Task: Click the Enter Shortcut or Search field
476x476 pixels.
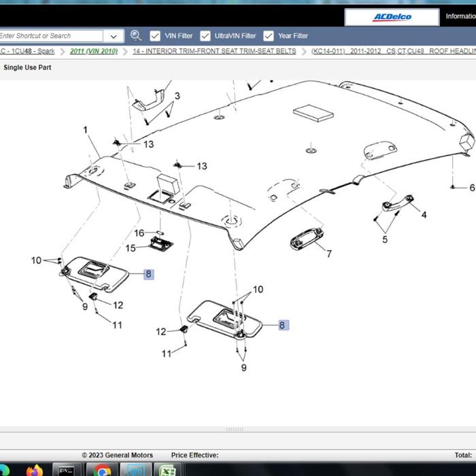Action: coord(51,35)
